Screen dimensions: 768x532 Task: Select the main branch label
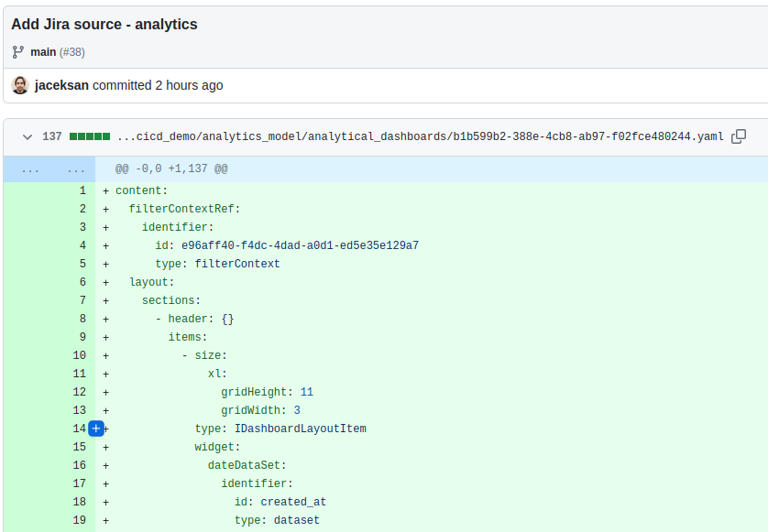[x=42, y=52]
